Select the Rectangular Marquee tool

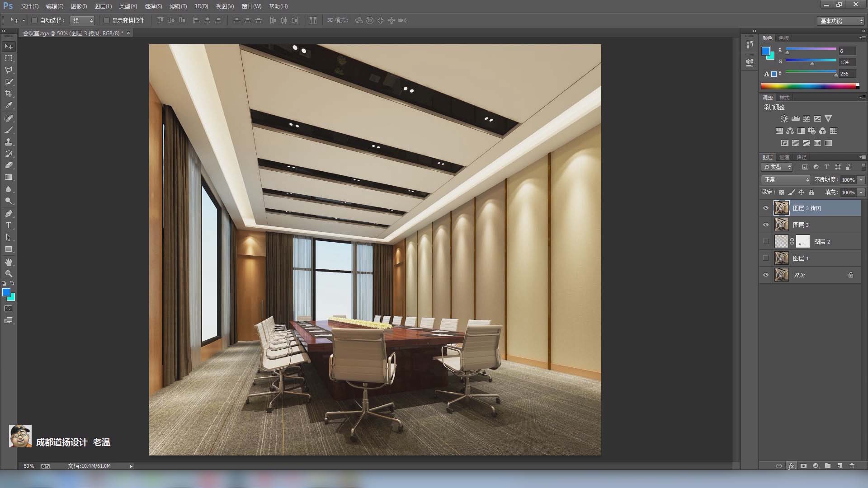[x=9, y=58]
